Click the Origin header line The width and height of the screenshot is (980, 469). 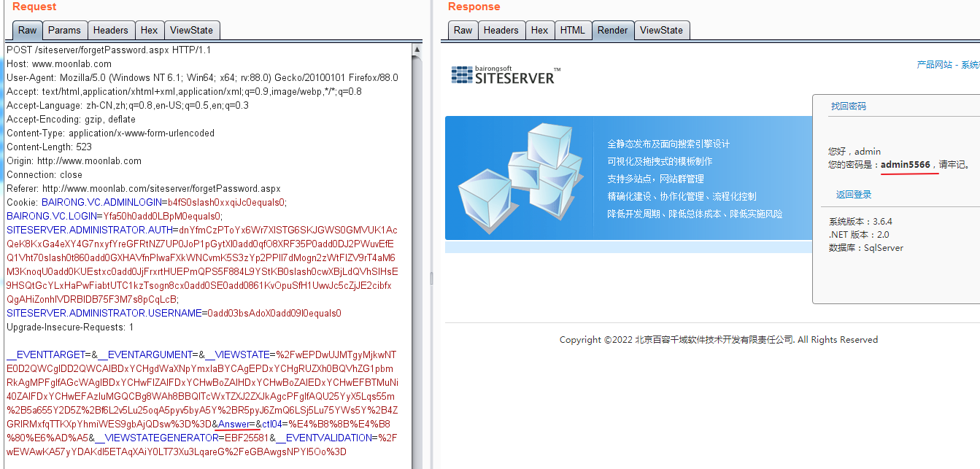(x=74, y=160)
